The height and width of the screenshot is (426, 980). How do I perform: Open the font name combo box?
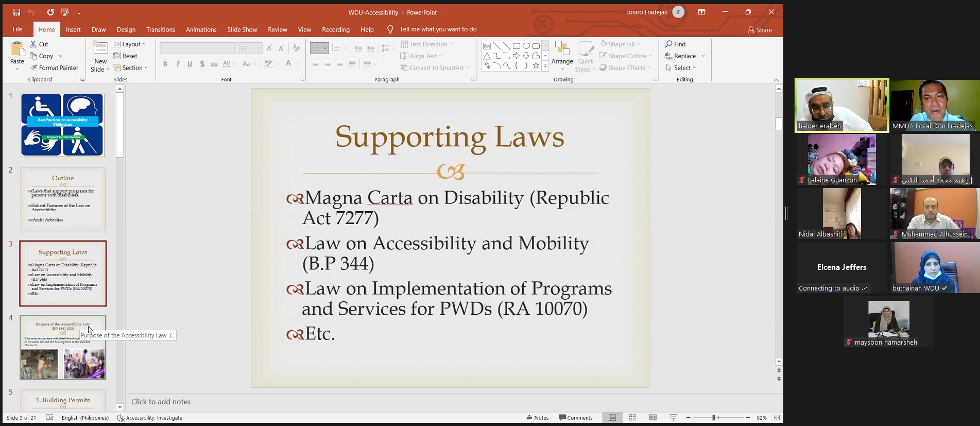199,48
